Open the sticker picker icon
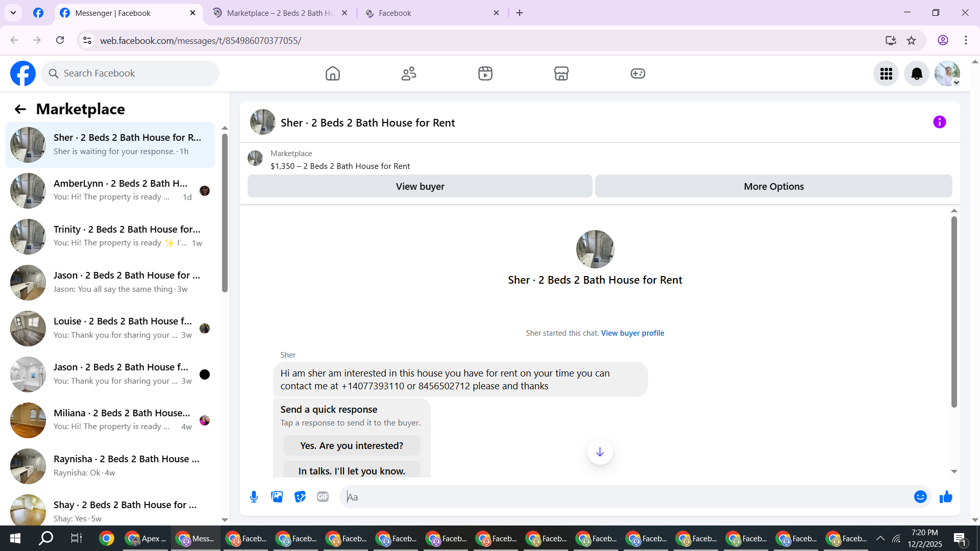 pos(300,497)
